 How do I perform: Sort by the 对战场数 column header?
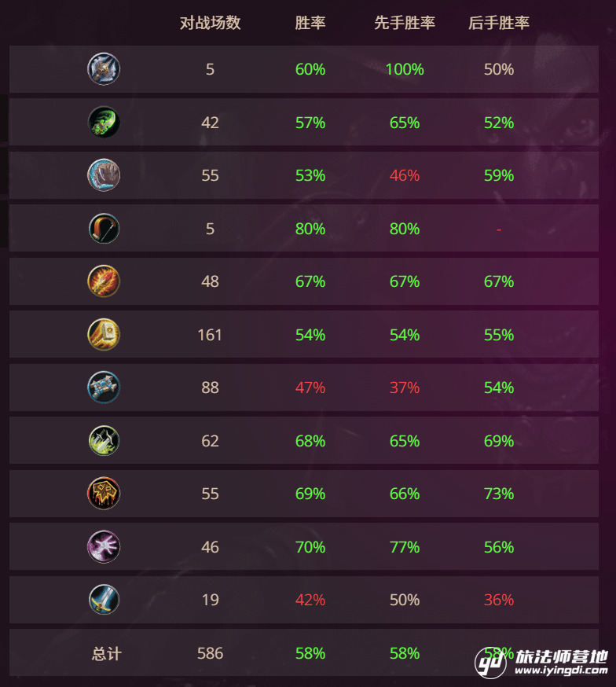(210, 23)
